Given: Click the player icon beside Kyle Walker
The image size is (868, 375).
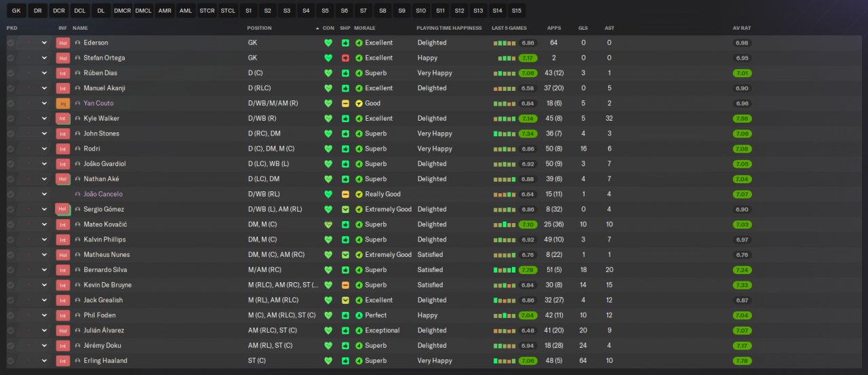Looking at the screenshot, I should click(78, 119).
